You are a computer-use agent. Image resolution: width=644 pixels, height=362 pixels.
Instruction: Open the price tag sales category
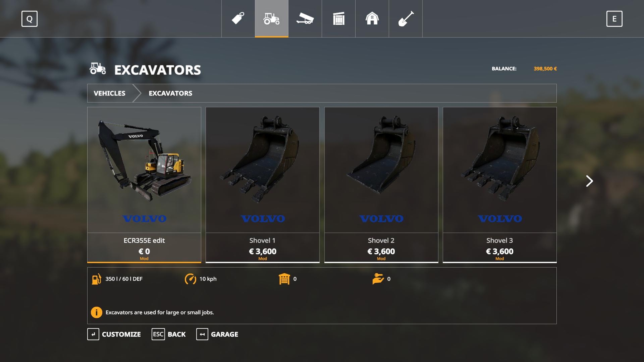(238, 19)
